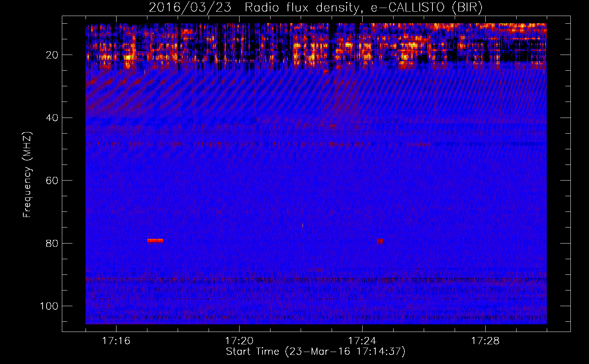Click the 17:16 time tick label
Image resolution: width=589 pixels, height=364 pixels.
pyautogui.click(x=116, y=341)
